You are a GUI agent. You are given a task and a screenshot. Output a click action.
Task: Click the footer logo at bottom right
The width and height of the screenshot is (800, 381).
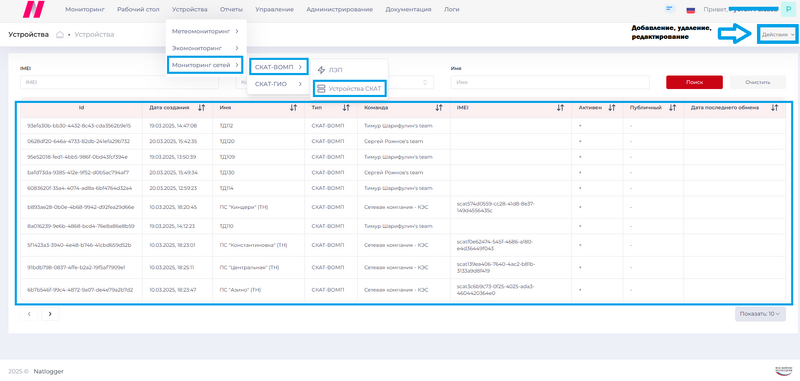(x=783, y=371)
